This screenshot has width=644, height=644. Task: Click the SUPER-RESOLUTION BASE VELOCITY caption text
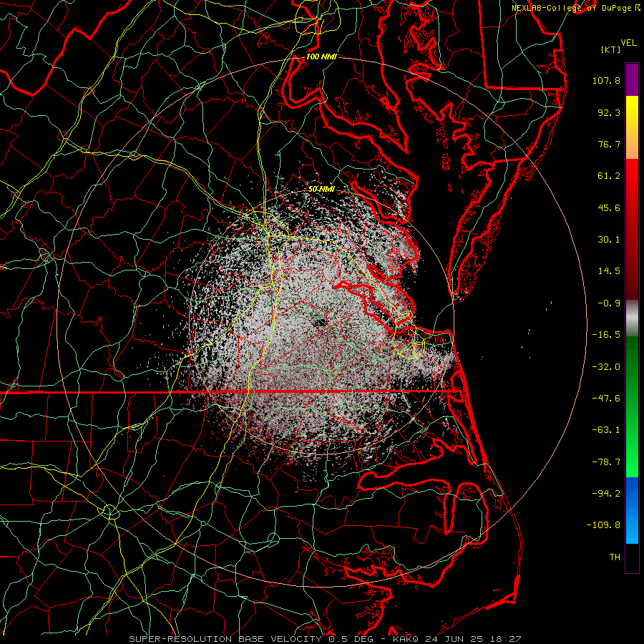click(225, 639)
